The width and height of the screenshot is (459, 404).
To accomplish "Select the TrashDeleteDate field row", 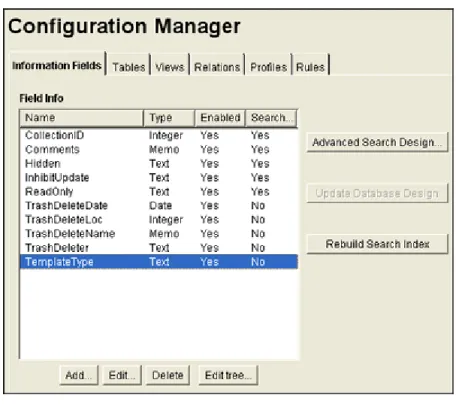I will click(x=159, y=206).
